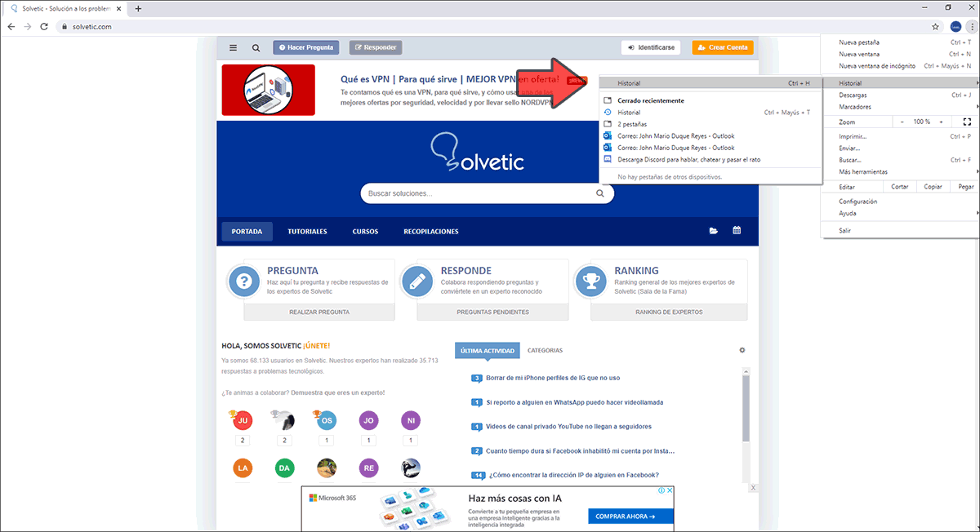
Task: Open a new tab with the plus icon
Action: point(138,8)
